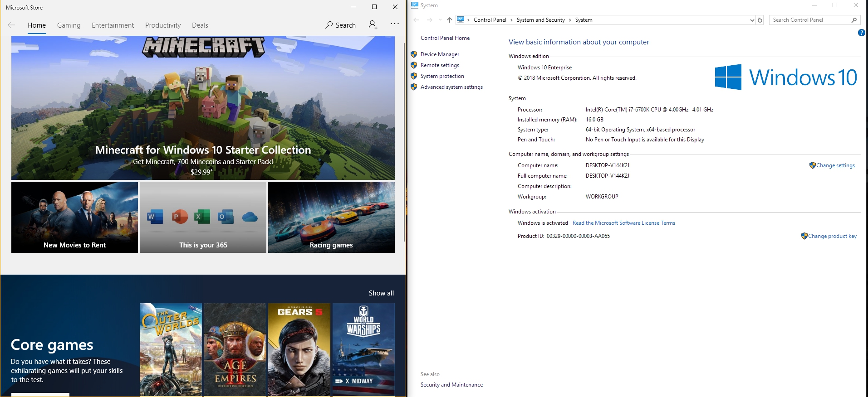Open the Productivity tab
Screen dimensions: 868x397
[163, 25]
